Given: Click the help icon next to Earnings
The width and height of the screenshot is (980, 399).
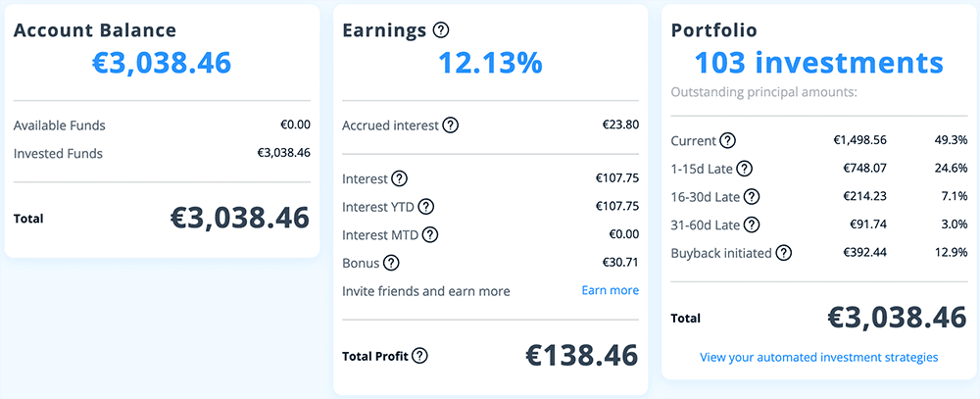Looking at the screenshot, I should click(x=441, y=30).
